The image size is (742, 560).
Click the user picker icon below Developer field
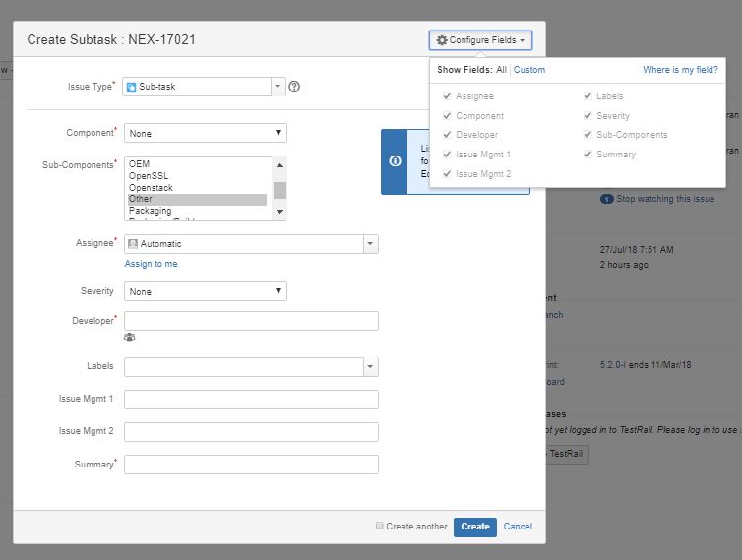pos(129,337)
